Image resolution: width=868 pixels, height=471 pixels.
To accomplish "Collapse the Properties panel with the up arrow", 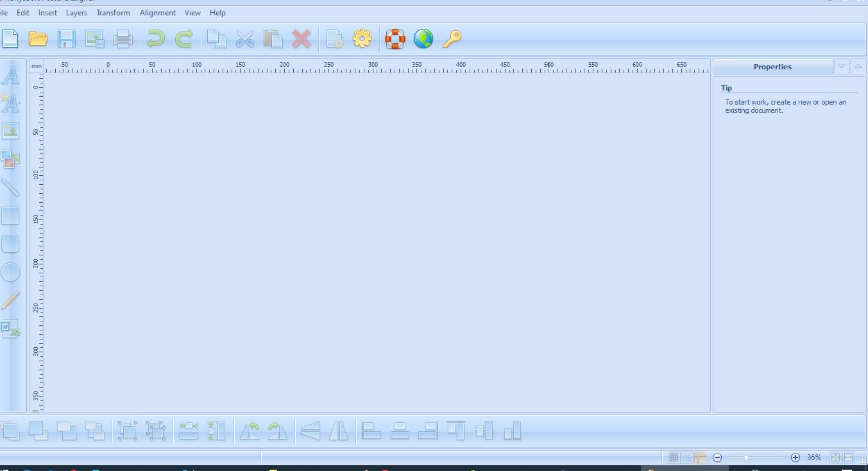I will 858,67.
